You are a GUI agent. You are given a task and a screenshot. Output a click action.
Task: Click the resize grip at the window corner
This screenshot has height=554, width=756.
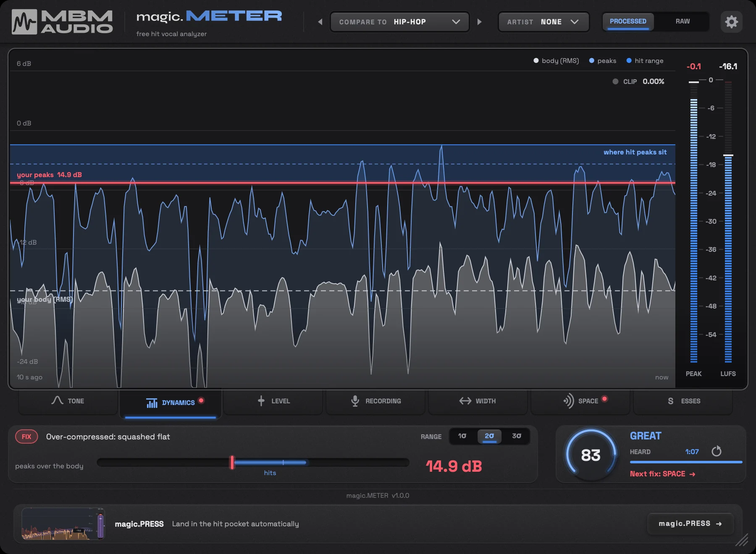[742, 540]
